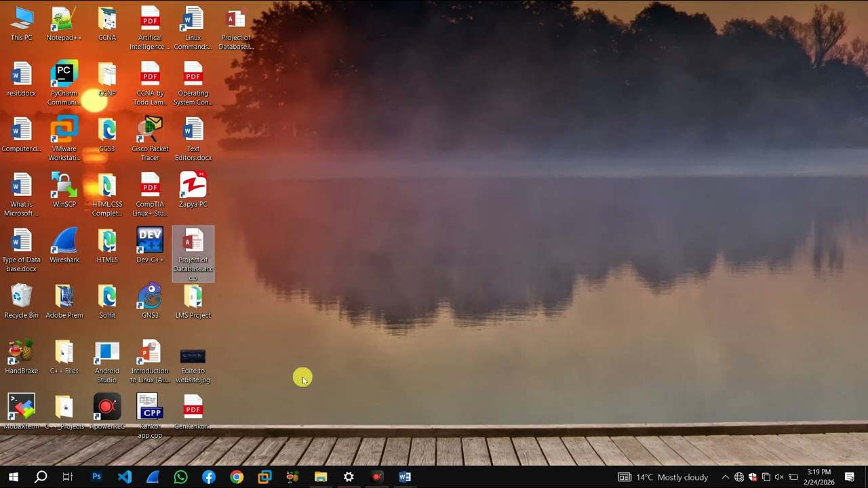Open network globe tray icon
This screenshot has height=488, width=868.
coord(739,477)
